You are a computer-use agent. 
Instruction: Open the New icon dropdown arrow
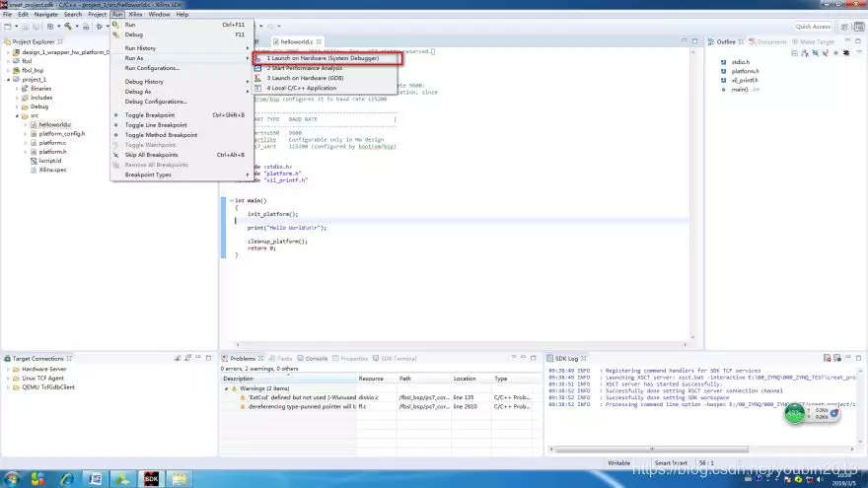tap(16, 26)
